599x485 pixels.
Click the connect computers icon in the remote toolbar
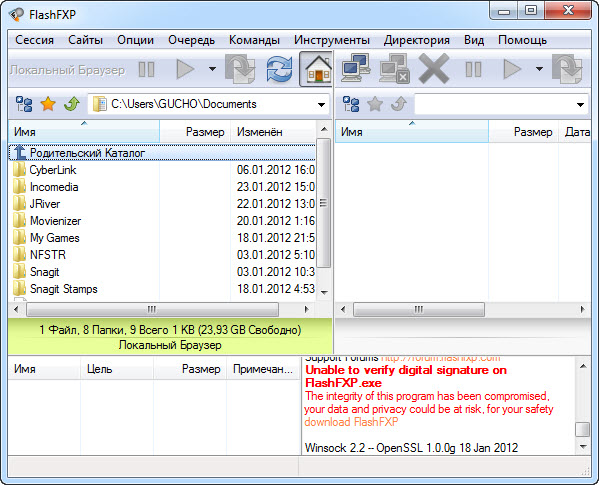tap(356, 68)
